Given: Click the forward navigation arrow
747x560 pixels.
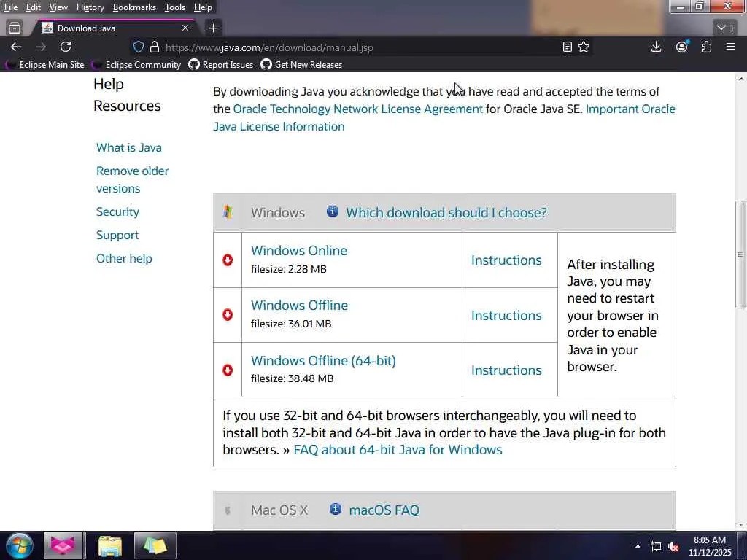Looking at the screenshot, I should tap(41, 47).
